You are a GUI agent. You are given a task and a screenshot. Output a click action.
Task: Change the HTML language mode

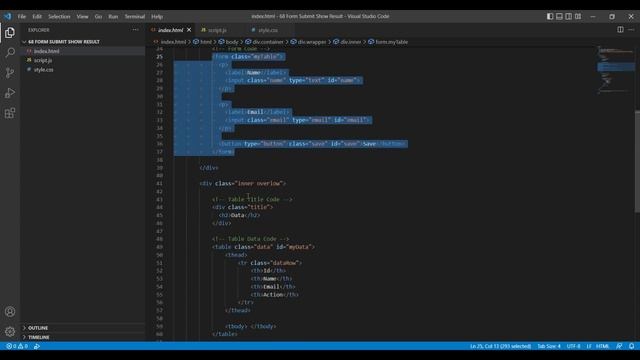coord(602,346)
